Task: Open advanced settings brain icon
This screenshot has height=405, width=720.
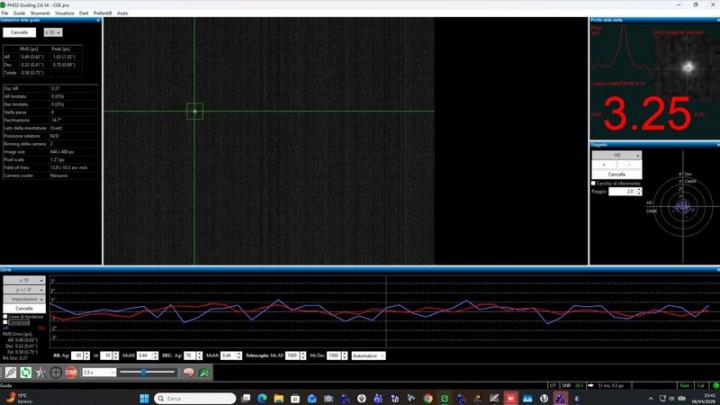Action: pos(187,372)
